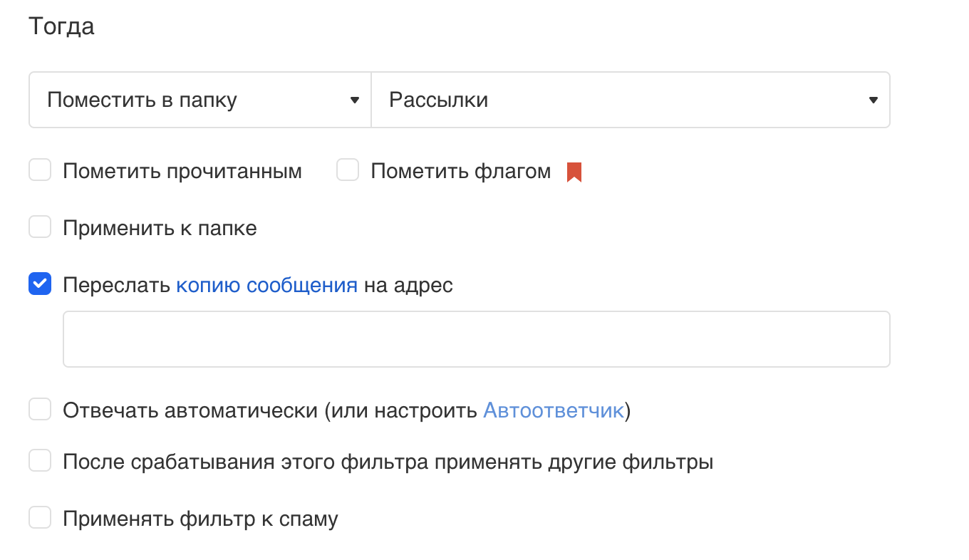Check the "Применить к папке" checkbox
Image resolution: width=969 pixels, height=560 pixels.
pyautogui.click(x=40, y=228)
